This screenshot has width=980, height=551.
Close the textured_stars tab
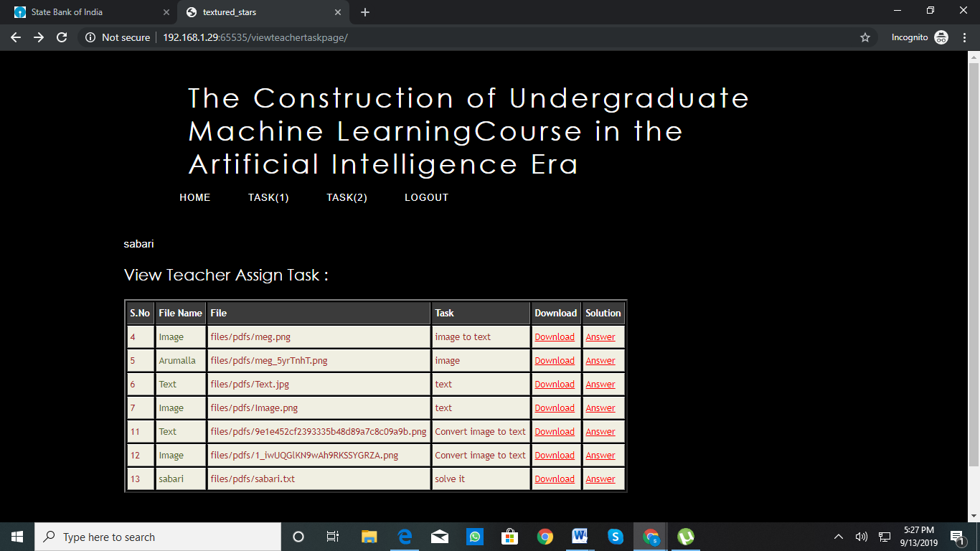[338, 12]
